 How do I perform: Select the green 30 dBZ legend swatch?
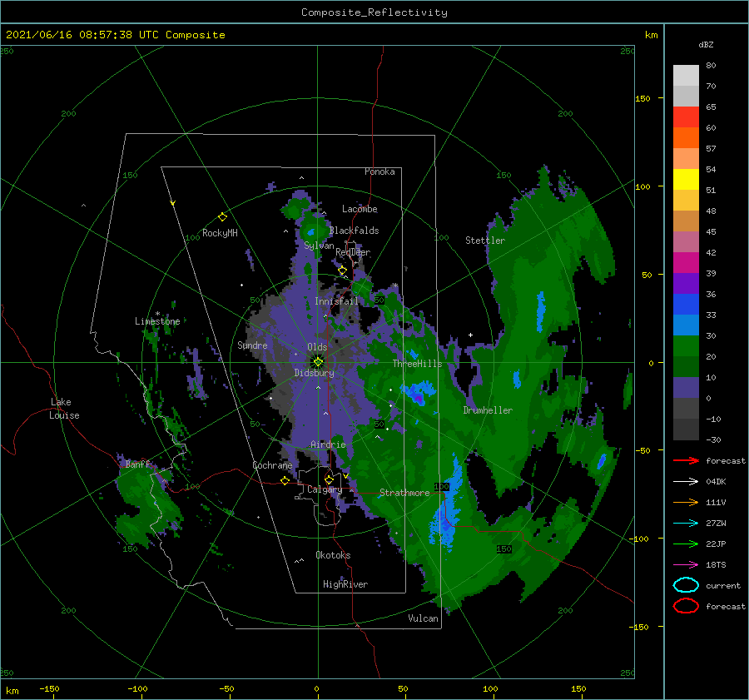point(686,345)
